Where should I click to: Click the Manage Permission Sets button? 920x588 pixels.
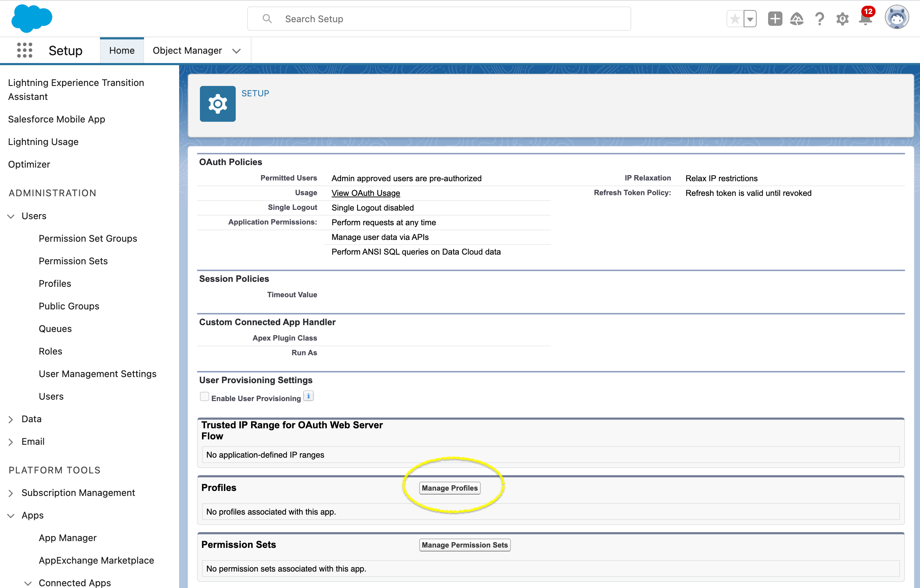point(465,545)
